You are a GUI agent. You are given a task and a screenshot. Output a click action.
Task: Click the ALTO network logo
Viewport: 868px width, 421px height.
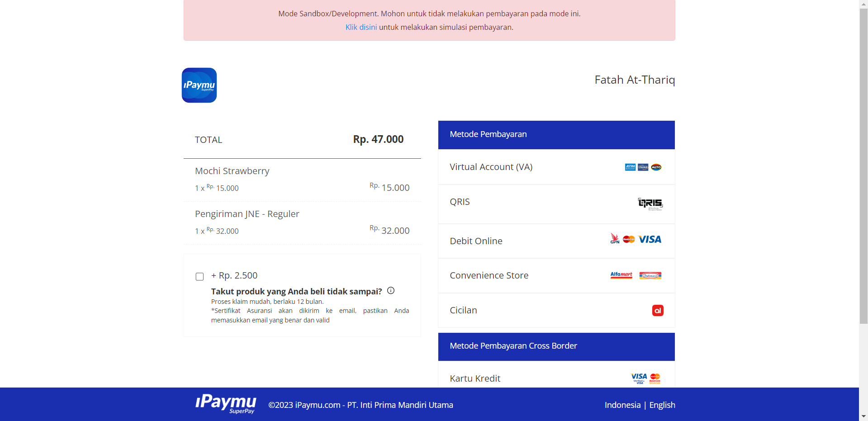pos(656,167)
